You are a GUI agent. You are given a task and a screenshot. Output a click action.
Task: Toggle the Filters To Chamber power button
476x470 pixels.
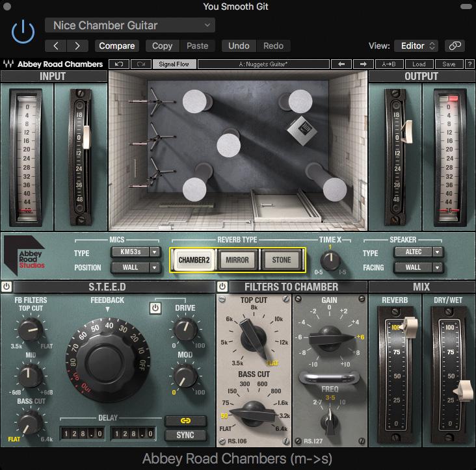tap(222, 287)
